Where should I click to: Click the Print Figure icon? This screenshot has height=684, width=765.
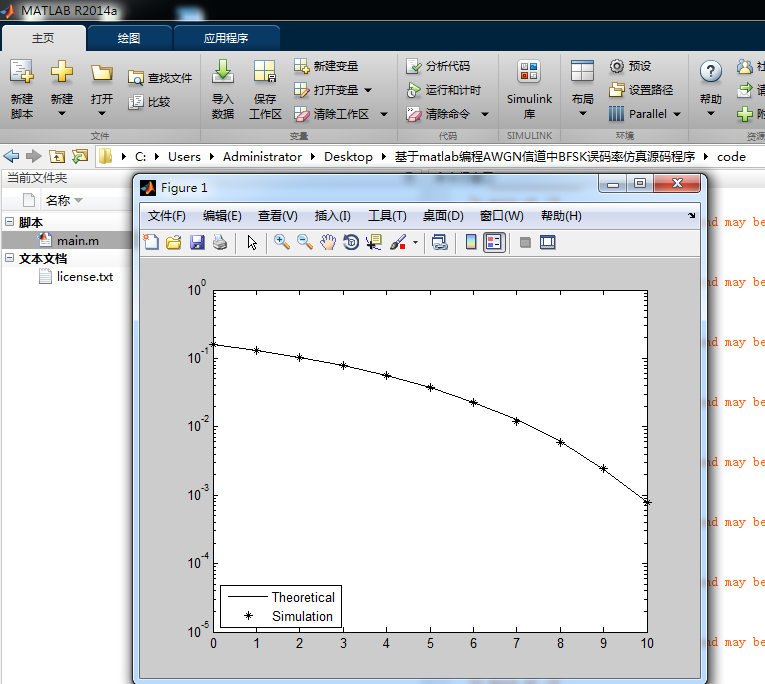pos(220,242)
